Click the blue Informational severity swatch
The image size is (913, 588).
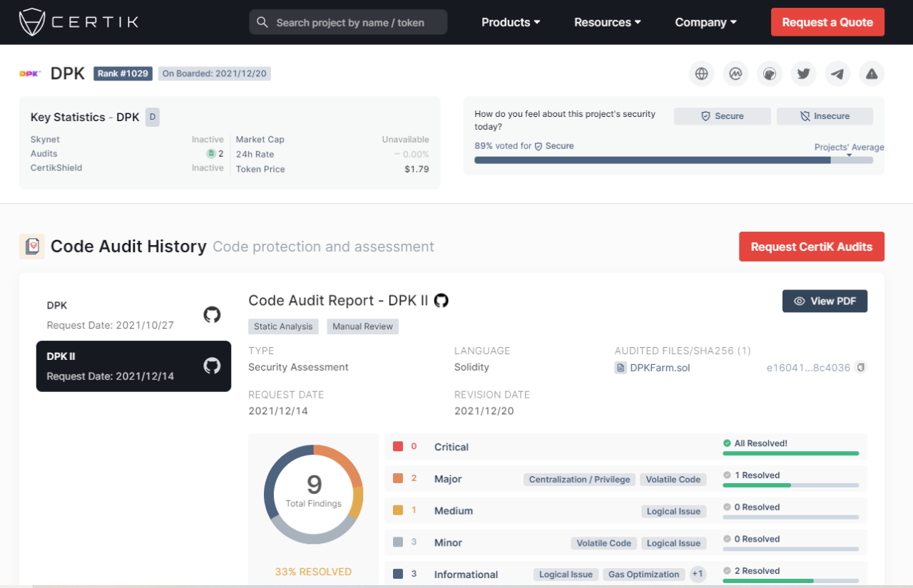pos(398,574)
